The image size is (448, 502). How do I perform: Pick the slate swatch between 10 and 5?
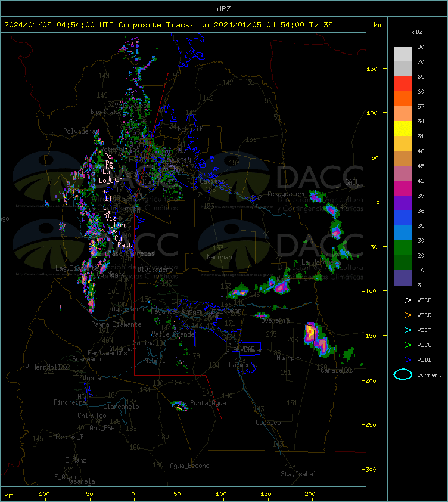tap(403, 278)
